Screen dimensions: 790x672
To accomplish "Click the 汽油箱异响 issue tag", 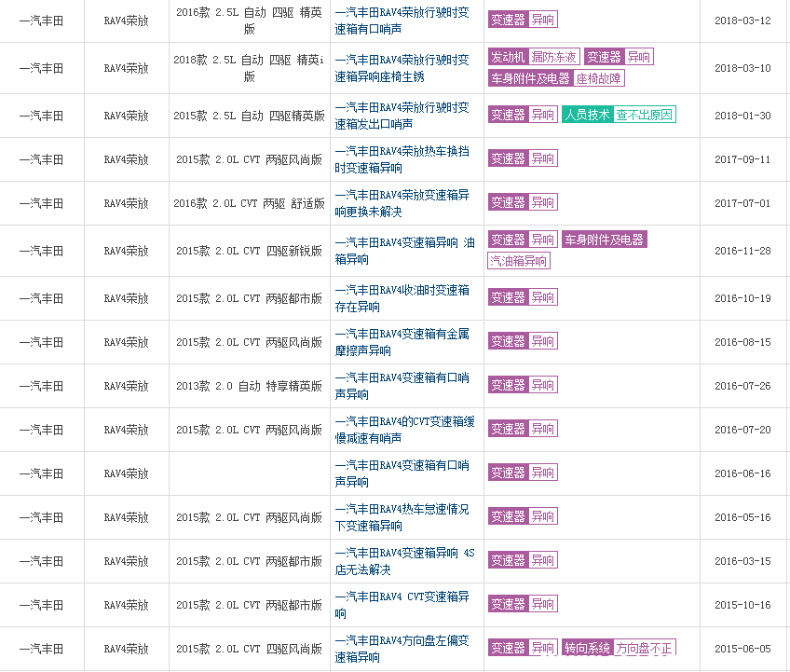I will point(519,261).
